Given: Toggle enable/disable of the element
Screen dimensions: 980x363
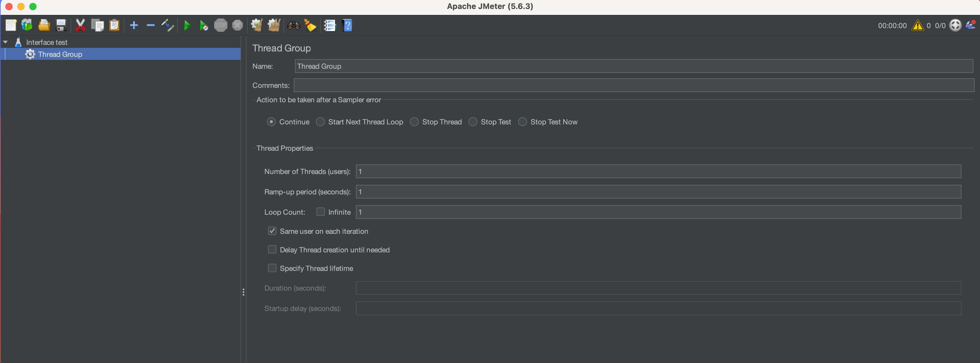Looking at the screenshot, I should click(x=168, y=25).
